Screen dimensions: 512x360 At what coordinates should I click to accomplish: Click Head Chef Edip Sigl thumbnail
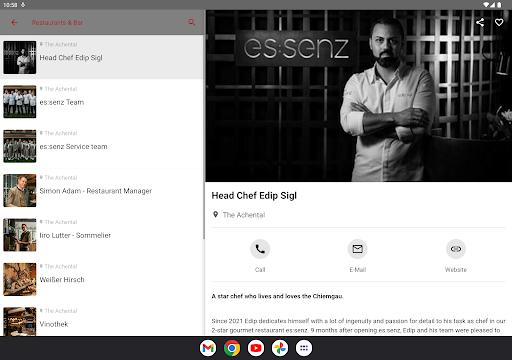(x=20, y=57)
